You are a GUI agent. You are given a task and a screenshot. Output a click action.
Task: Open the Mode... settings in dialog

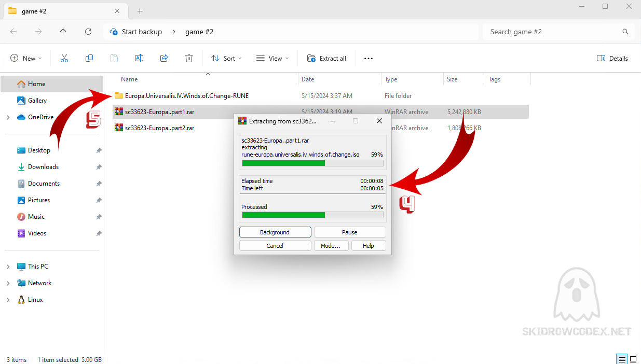(331, 246)
